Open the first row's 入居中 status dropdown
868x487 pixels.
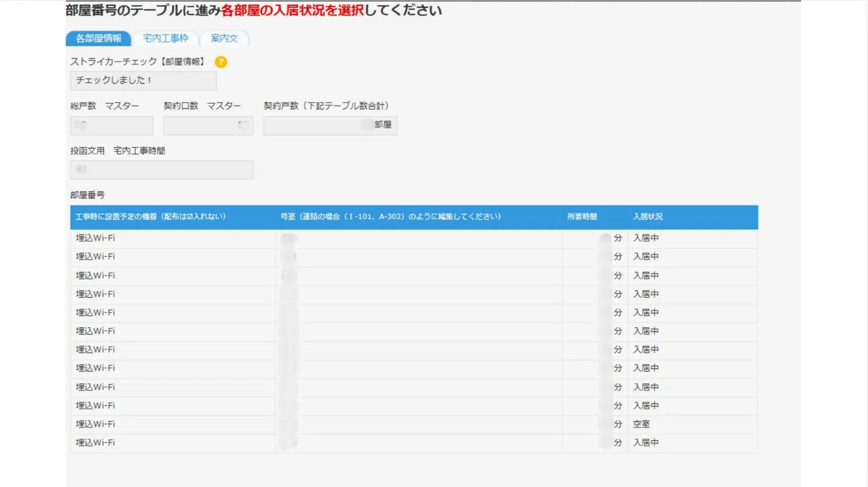[x=646, y=238]
